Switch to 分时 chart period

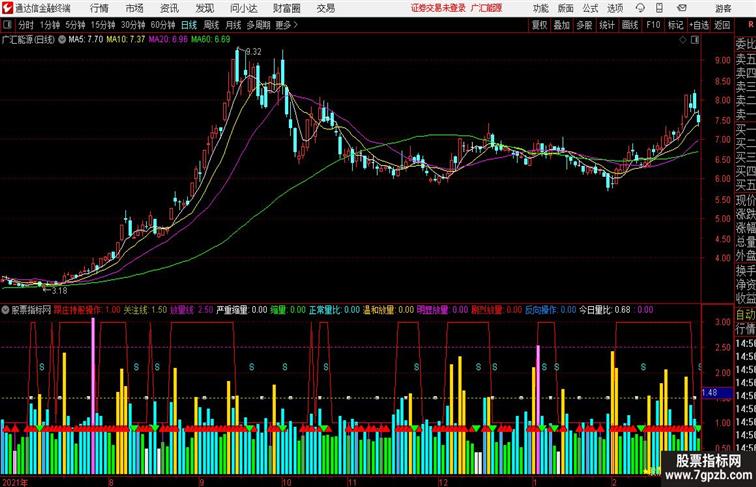[x=26, y=25]
